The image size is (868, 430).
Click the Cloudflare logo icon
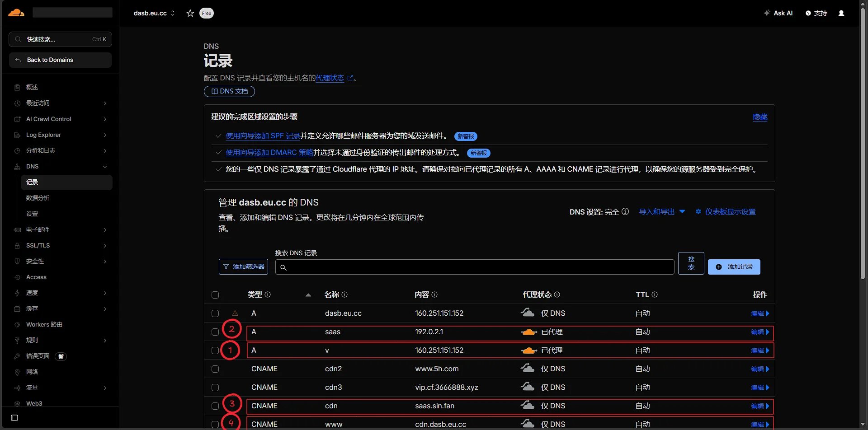[x=16, y=13]
